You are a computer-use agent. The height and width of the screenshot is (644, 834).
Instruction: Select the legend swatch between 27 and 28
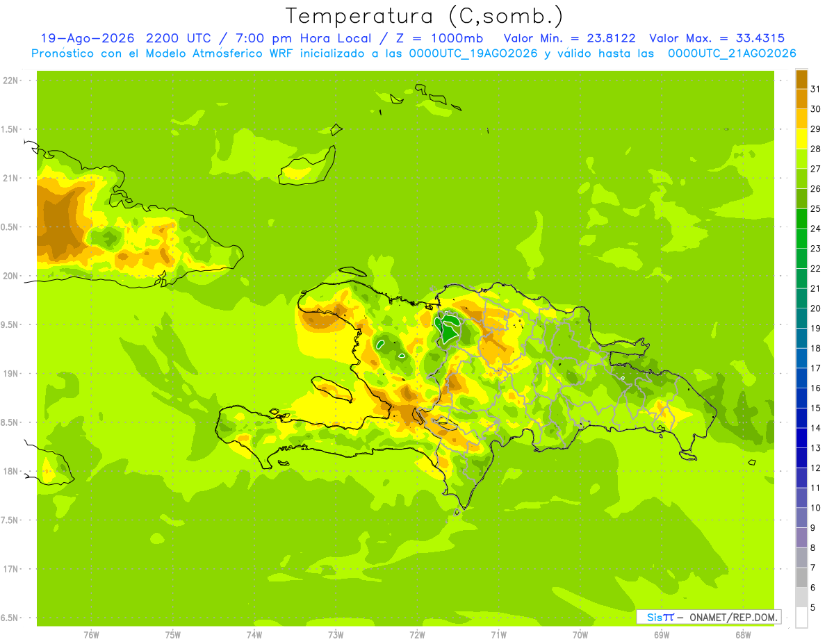point(801,159)
